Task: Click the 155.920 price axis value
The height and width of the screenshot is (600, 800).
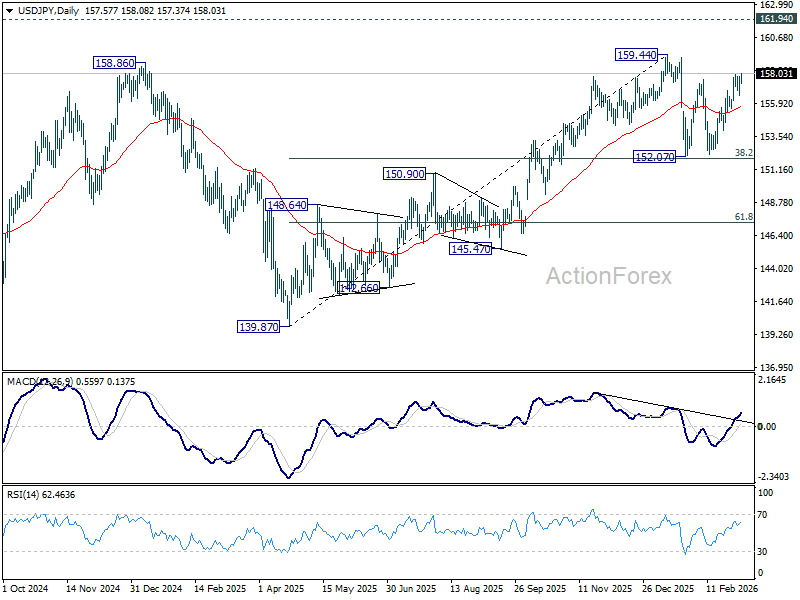Action: (x=777, y=104)
